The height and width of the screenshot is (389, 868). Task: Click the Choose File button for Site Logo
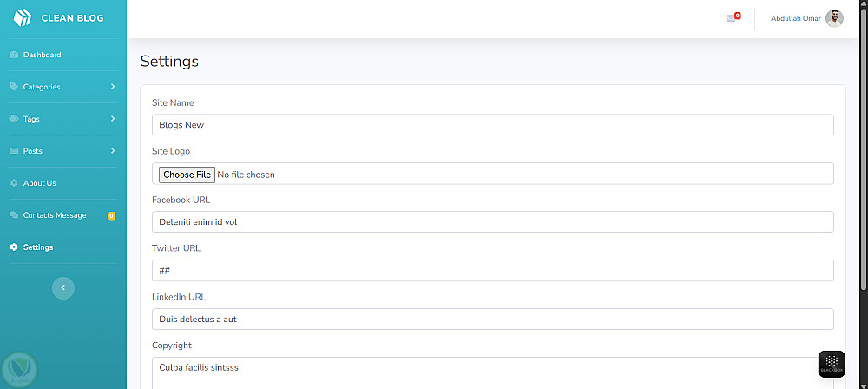point(187,175)
